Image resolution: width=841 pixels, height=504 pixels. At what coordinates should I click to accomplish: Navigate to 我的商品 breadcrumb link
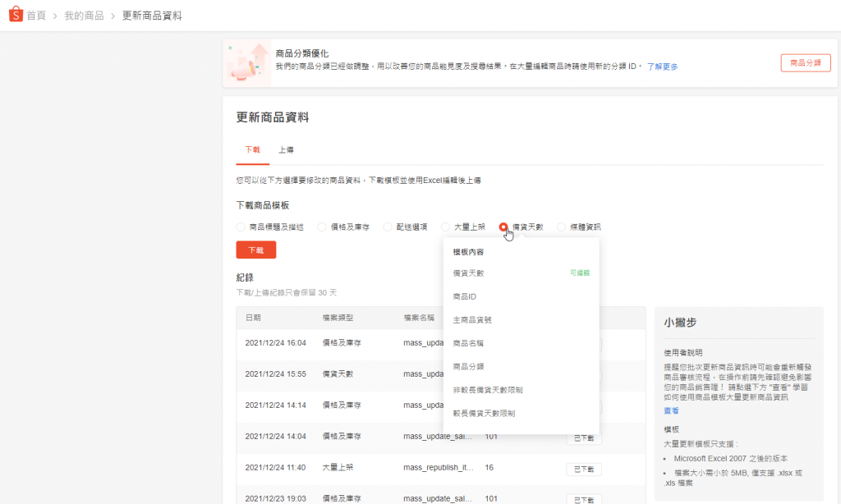[84, 16]
